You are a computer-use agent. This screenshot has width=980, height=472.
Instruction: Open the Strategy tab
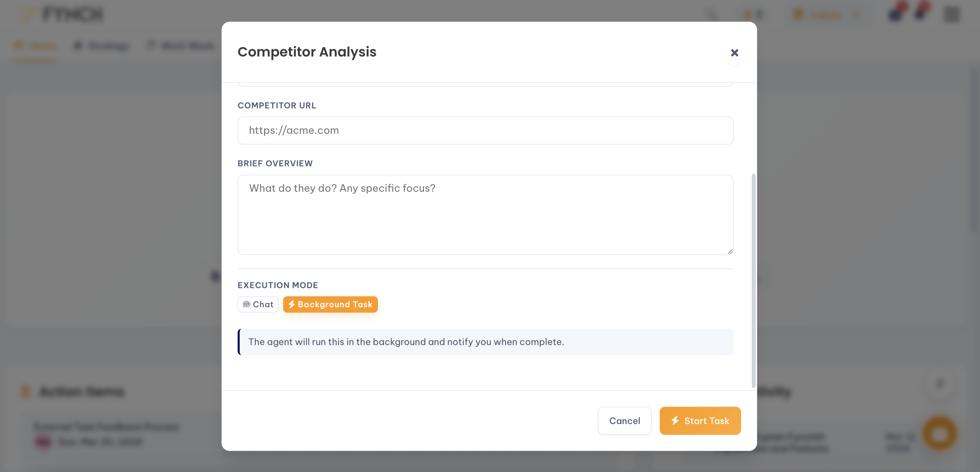tap(101, 46)
